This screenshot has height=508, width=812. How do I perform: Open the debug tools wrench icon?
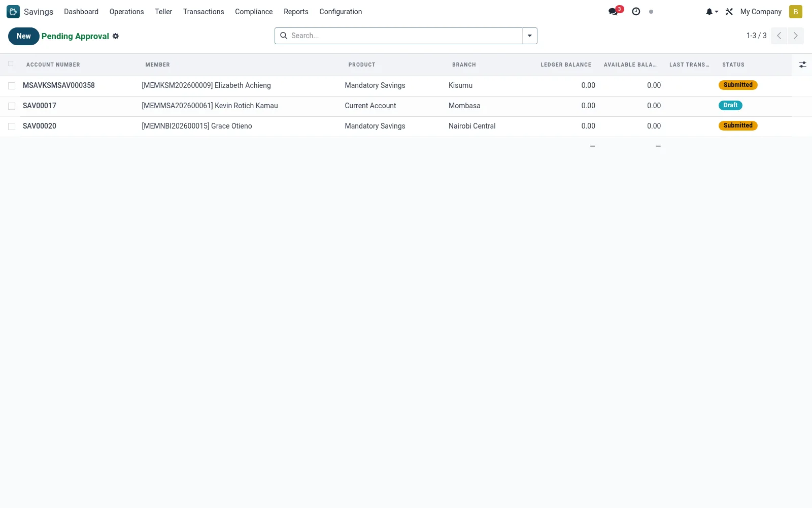pyautogui.click(x=729, y=12)
